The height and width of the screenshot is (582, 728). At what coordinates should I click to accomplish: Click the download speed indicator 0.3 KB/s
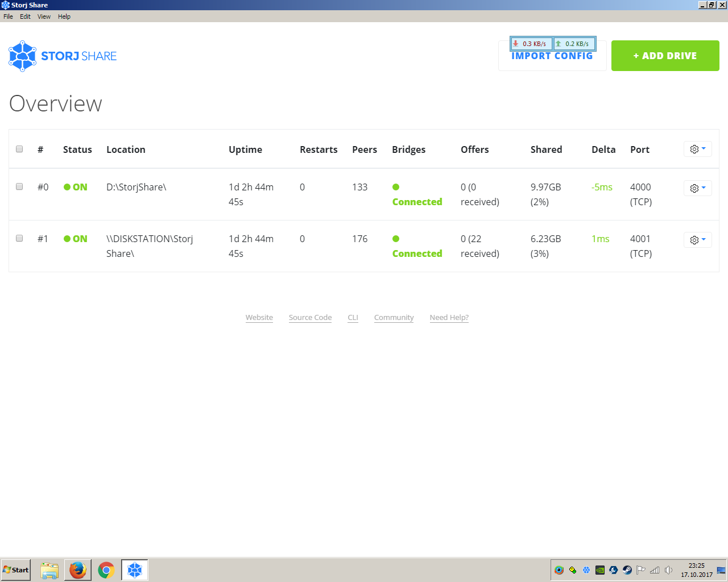click(531, 44)
